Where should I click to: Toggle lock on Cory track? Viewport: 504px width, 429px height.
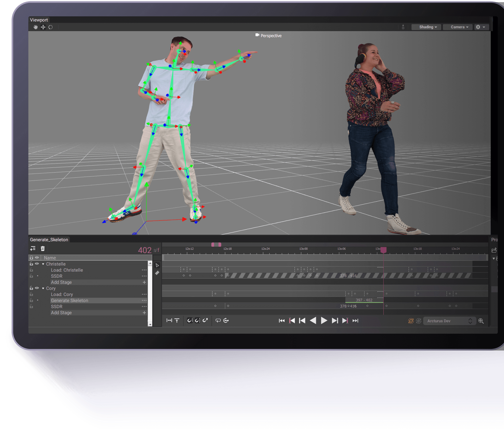pos(31,288)
